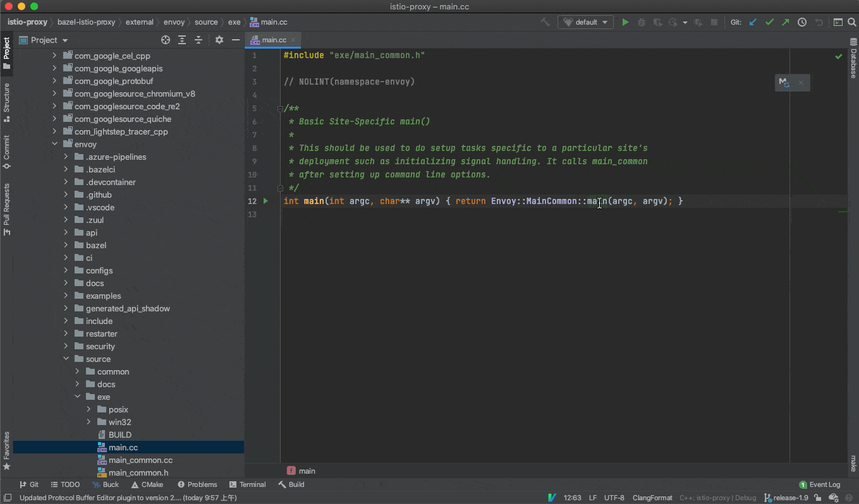The width and height of the screenshot is (859, 504).
Task: Click locate target icon in Project panel
Action: click(166, 40)
